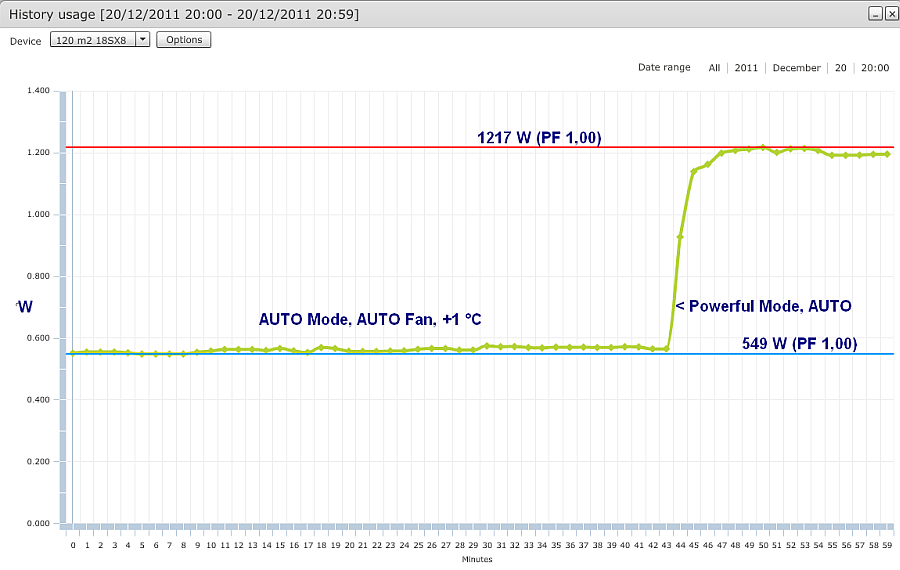Close the History usage window
Viewport: 900px width, 570px height.
pos(890,14)
